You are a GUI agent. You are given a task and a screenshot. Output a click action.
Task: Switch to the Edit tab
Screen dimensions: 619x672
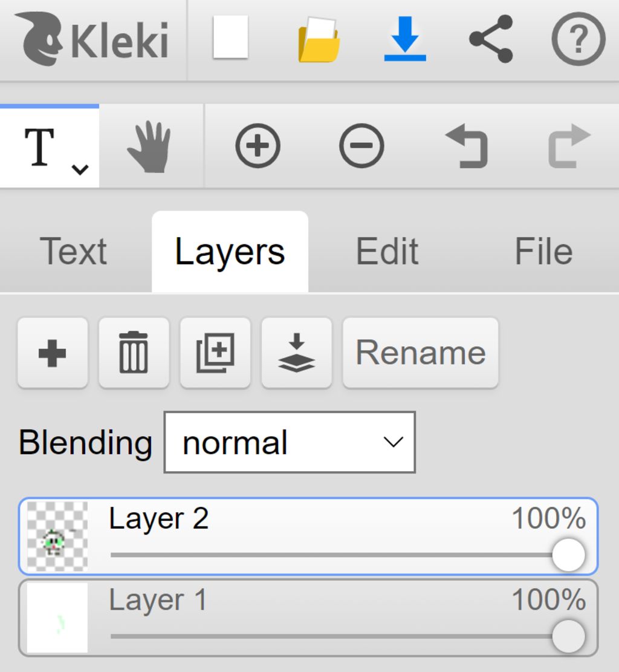click(387, 252)
